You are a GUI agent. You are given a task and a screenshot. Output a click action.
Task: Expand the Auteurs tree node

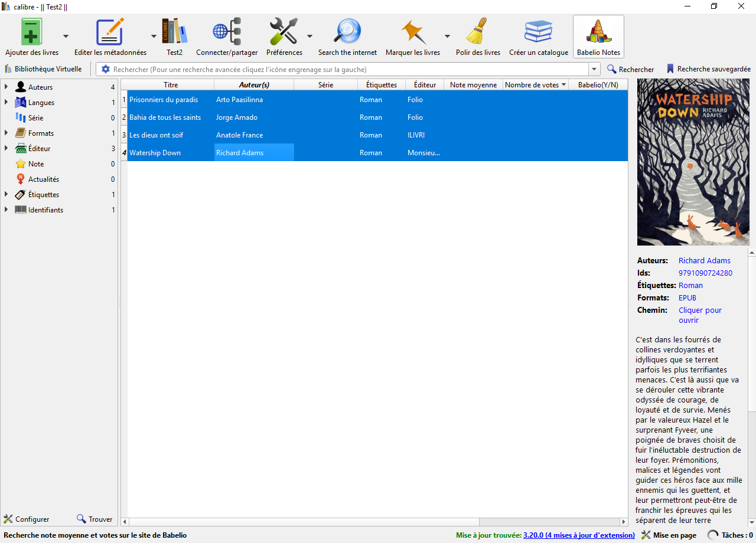(6, 87)
